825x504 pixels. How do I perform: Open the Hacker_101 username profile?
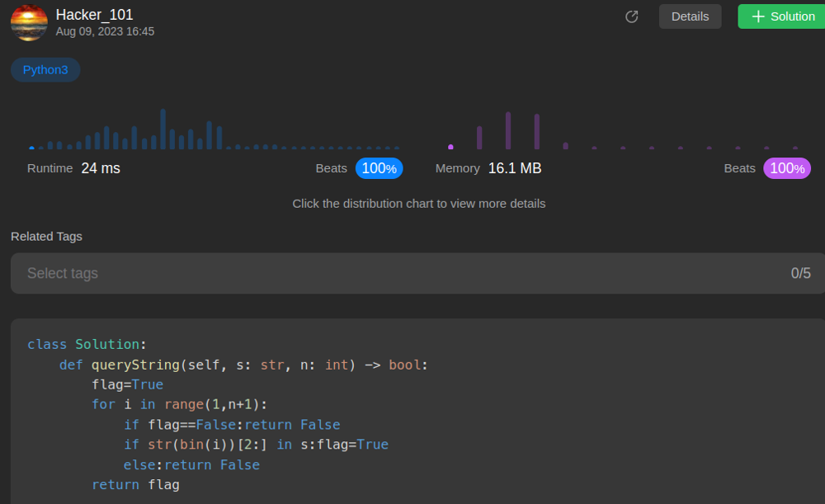tap(94, 15)
